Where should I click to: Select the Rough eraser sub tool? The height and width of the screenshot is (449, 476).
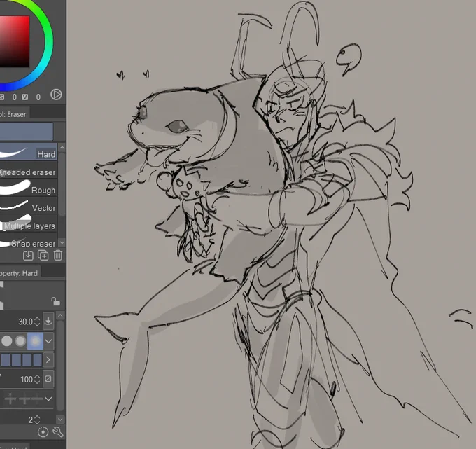pyautogui.click(x=29, y=188)
